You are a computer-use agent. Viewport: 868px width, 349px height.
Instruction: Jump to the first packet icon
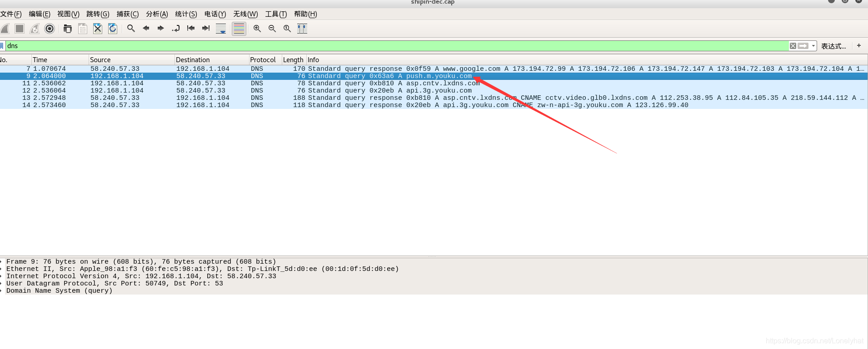(191, 29)
